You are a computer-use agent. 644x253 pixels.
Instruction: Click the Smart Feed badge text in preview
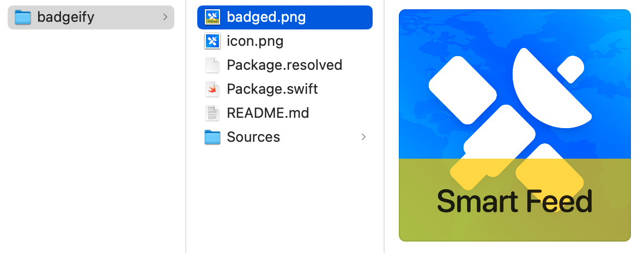coord(514,202)
